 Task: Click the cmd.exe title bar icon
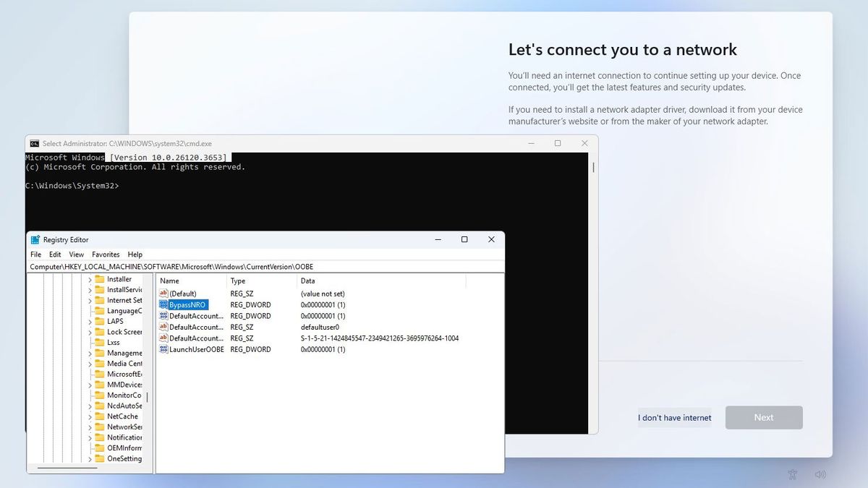click(x=33, y=143)
